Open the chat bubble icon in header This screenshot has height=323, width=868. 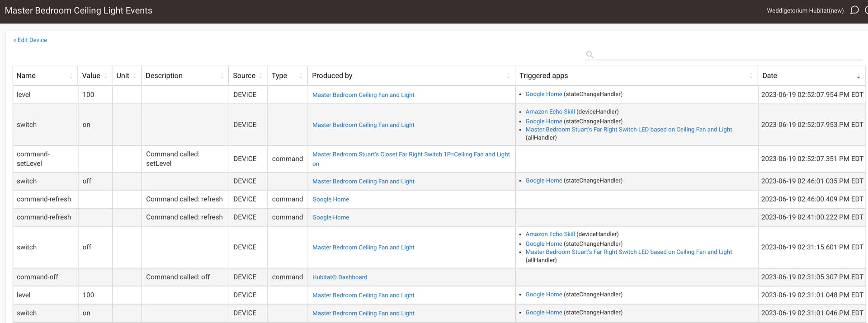click(854, 10)
